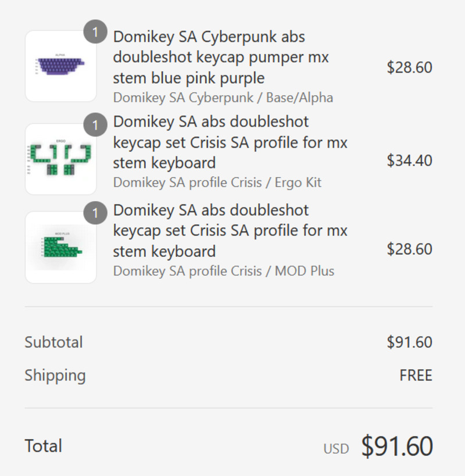
Task: Click the USD currency label near the total
Action: click(336, 448)
